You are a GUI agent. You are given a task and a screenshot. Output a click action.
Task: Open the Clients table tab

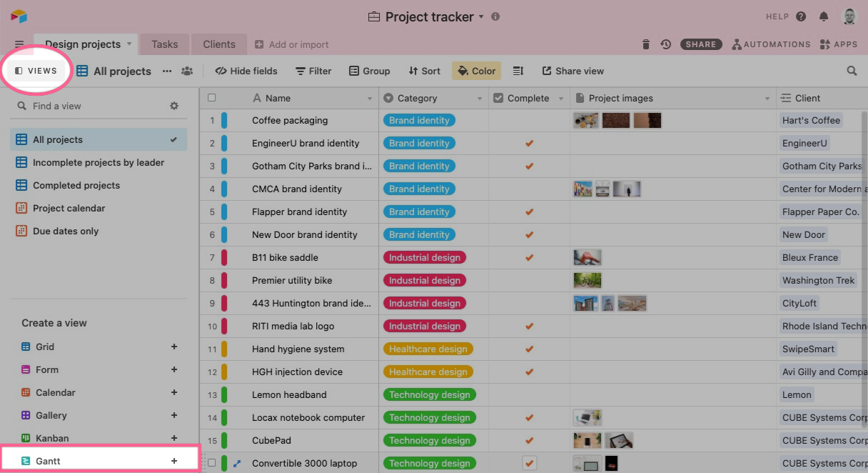[218, 44]
